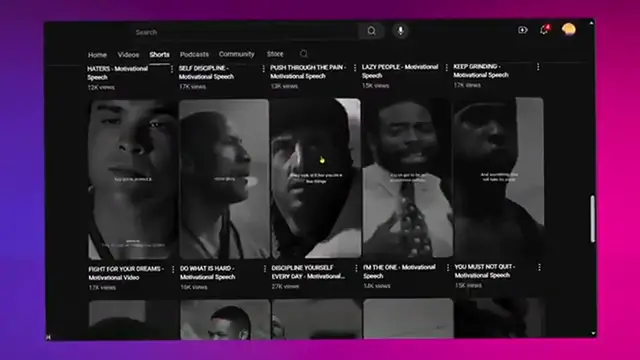Click LAZY PEOPLE - Motivational Speech title
Image resolution: width=640 pixels, height=360 pixels.
point(400,71)
